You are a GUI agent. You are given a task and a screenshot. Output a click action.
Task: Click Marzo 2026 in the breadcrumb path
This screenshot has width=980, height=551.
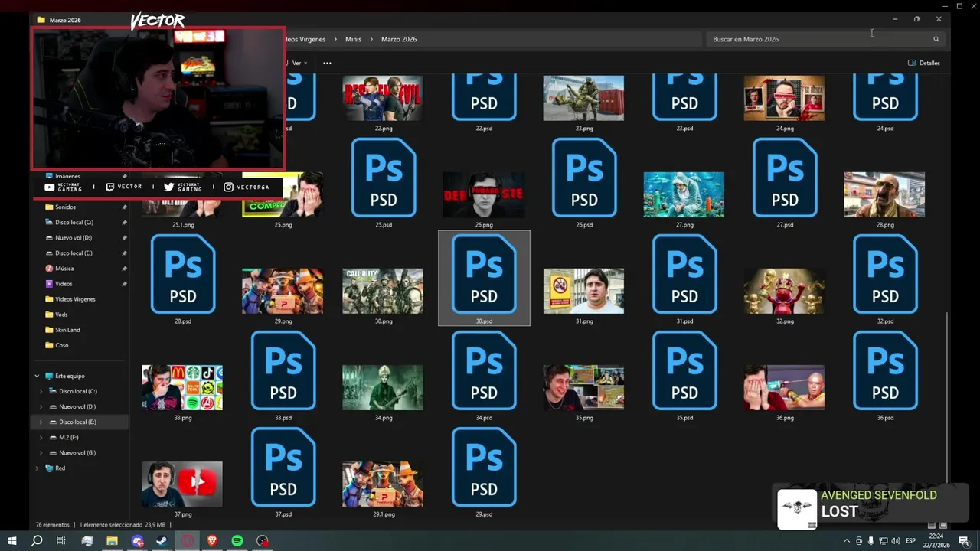[399, 39]
